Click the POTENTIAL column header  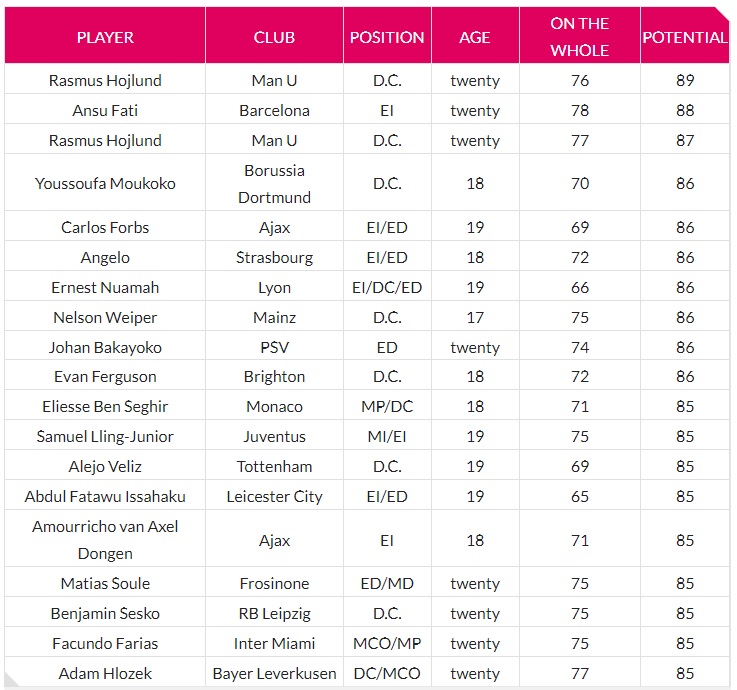coord(685,38)
